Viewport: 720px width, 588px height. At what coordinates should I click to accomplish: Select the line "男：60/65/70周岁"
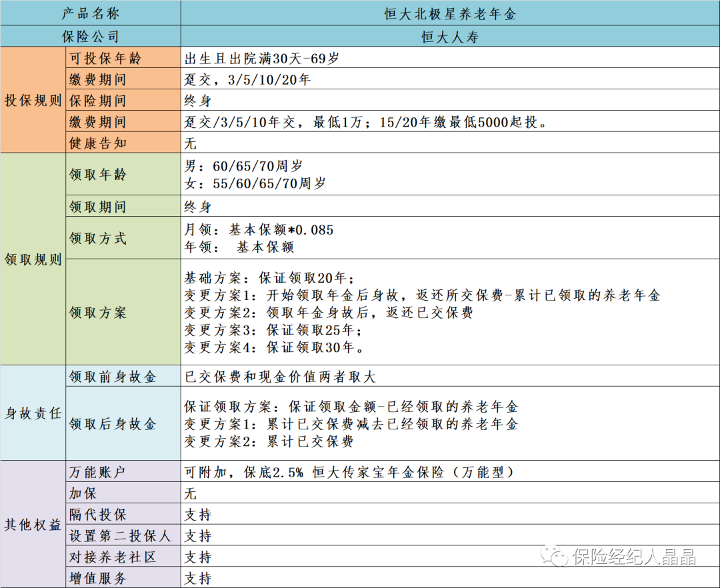tap(243, 166)
